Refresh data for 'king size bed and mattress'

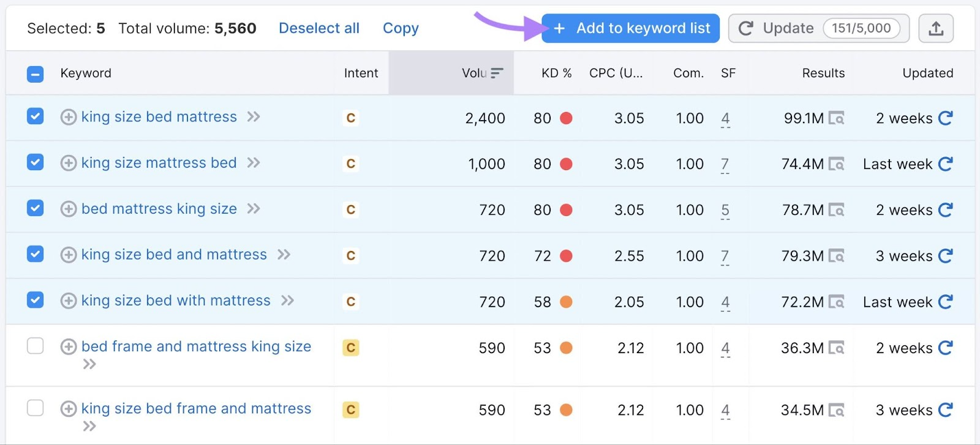point(946,256)
